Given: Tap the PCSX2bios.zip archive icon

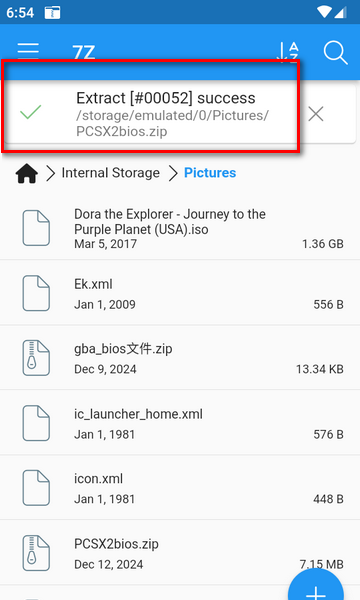Looking at the screenshot, I should click(x=36, y=553).
